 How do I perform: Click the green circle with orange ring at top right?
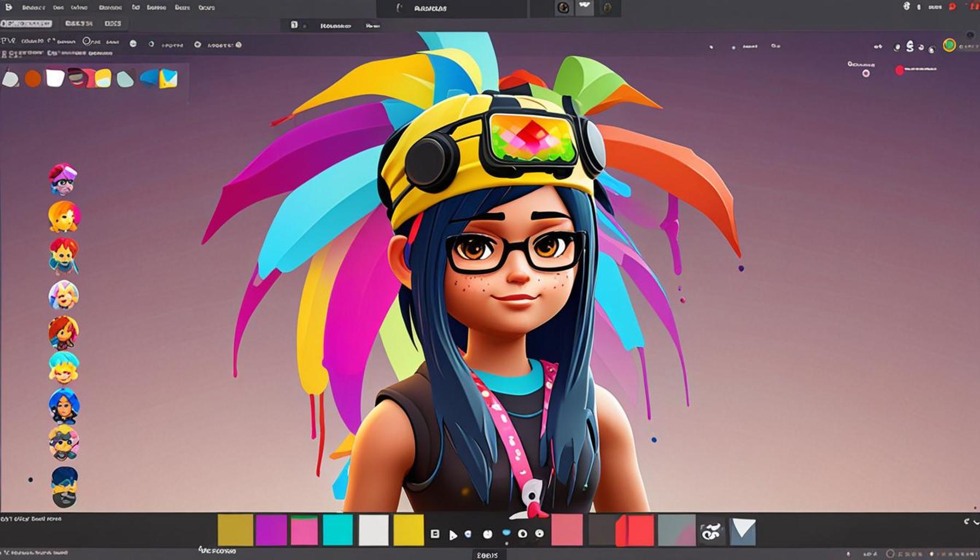tap(949, 45)
